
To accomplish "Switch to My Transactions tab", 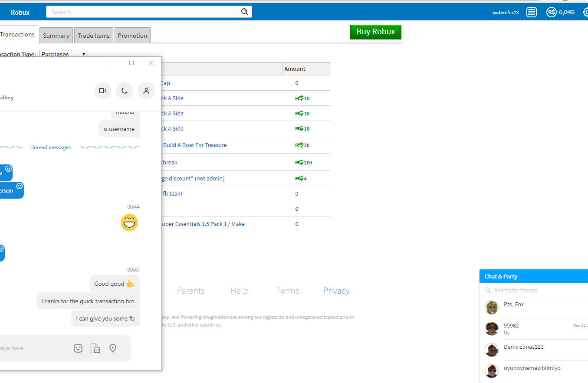I will point(18,34).
